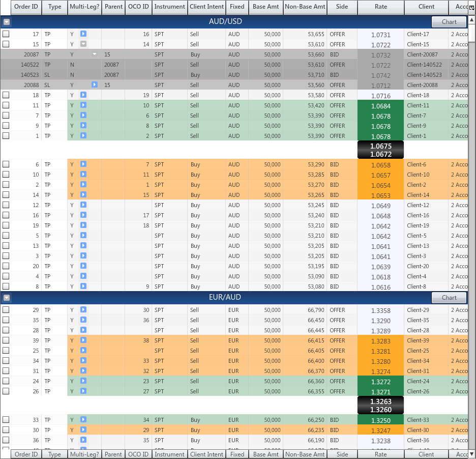This screenshot has height=459, width=476.
Task: Collapse expanded legs of order 15
Action: [x=83, y=44]
